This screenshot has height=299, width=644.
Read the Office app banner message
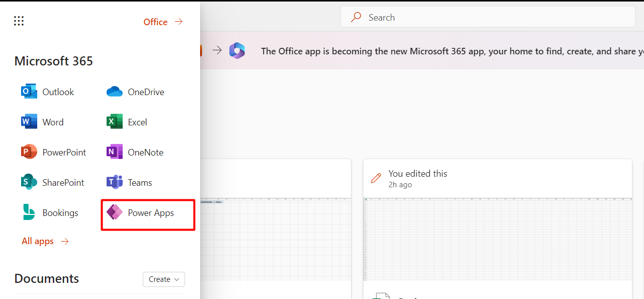[x=452, y=51]
